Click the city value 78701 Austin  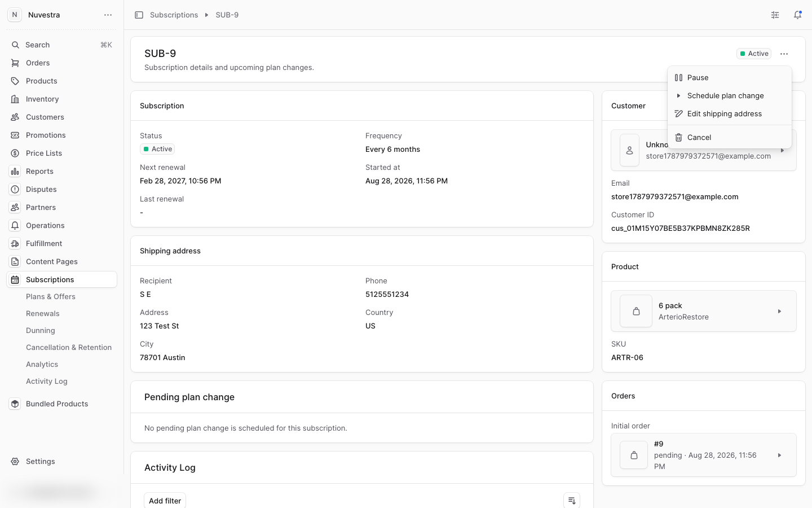162,357
